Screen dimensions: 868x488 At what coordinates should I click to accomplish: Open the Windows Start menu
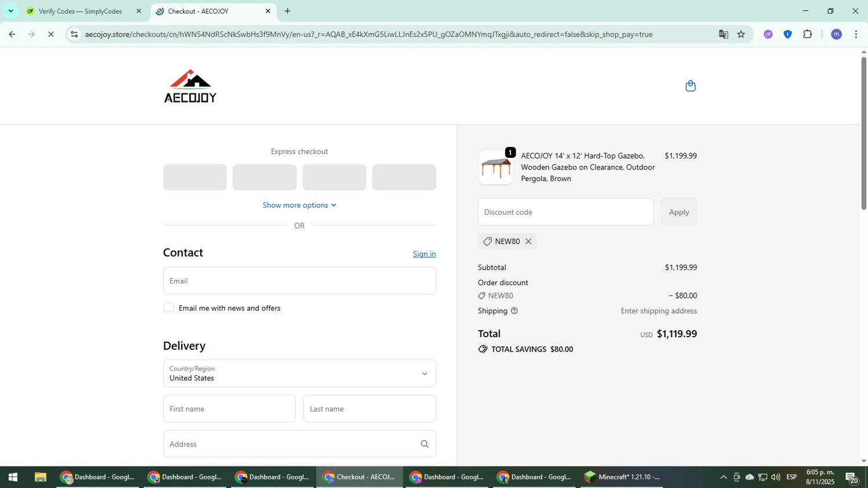[13, 478]
